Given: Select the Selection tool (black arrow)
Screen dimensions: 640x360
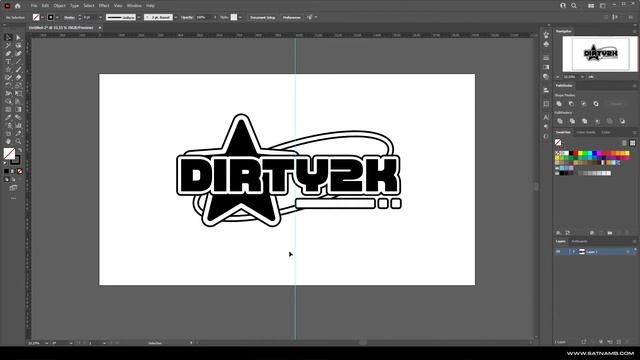Looking at the screenshot, I should click(x=8, y=37).
